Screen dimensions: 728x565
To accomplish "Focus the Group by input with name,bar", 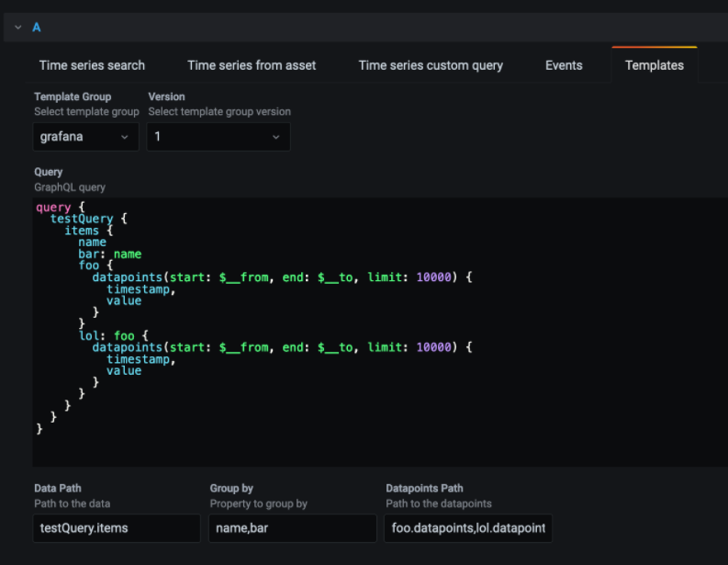I will click(x=293, y=528).
